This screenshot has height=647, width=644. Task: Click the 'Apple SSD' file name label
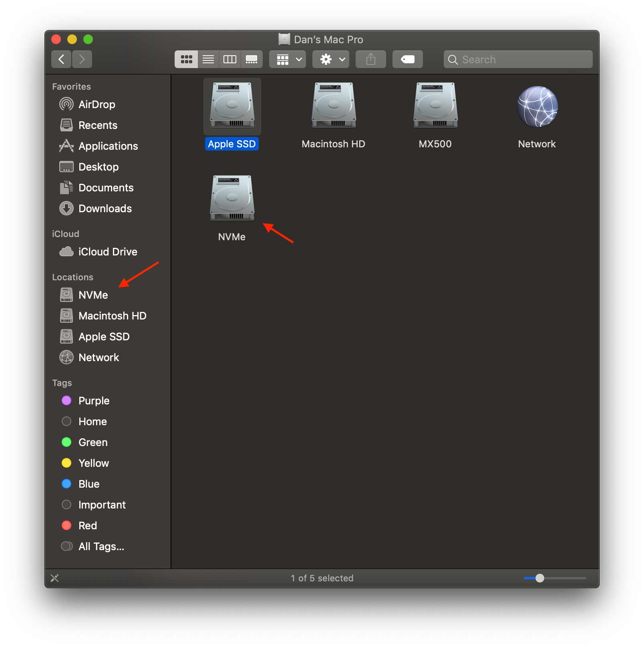tap(232, 144)
